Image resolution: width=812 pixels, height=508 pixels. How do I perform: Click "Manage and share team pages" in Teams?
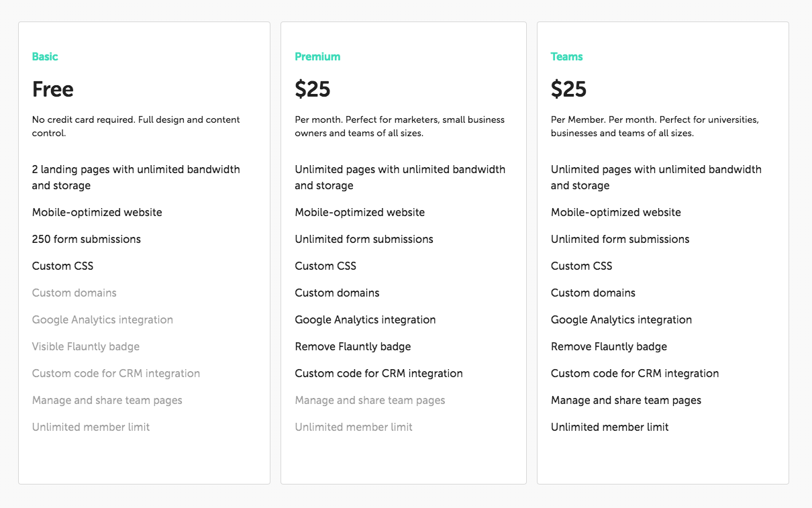point(626,401)
